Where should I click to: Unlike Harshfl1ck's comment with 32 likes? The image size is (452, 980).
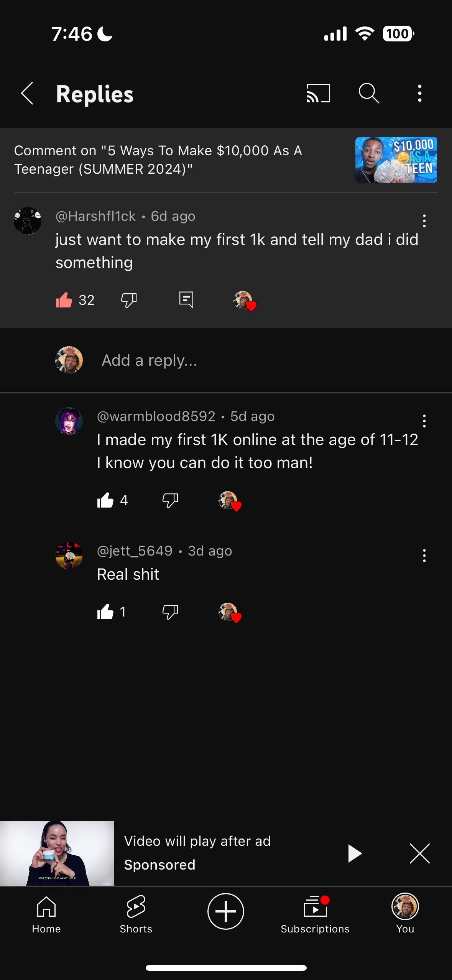(64, 300)
